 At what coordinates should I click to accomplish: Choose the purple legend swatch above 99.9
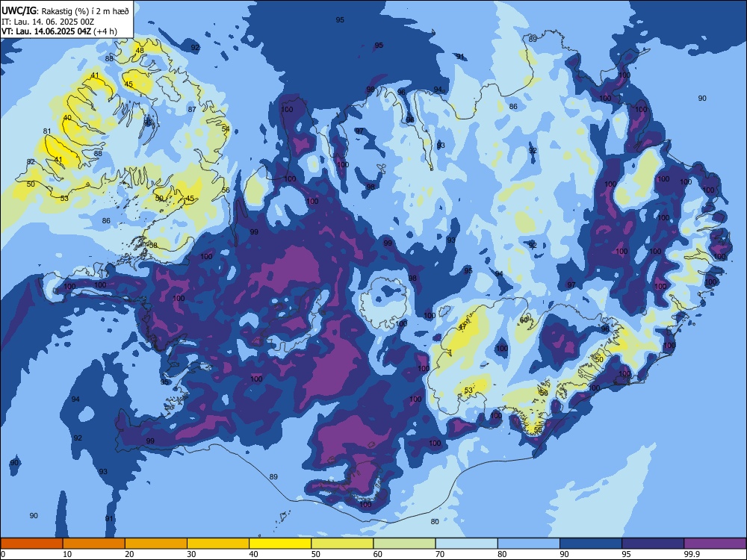coord(715,544)
